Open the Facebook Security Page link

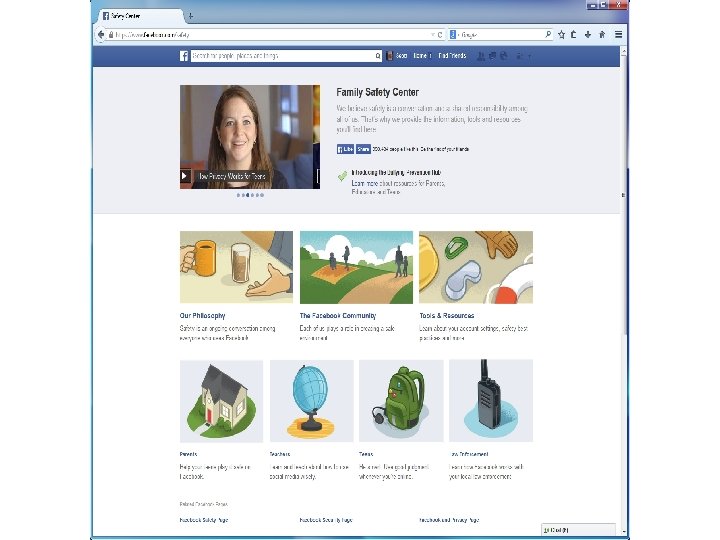tap(326, 520)
